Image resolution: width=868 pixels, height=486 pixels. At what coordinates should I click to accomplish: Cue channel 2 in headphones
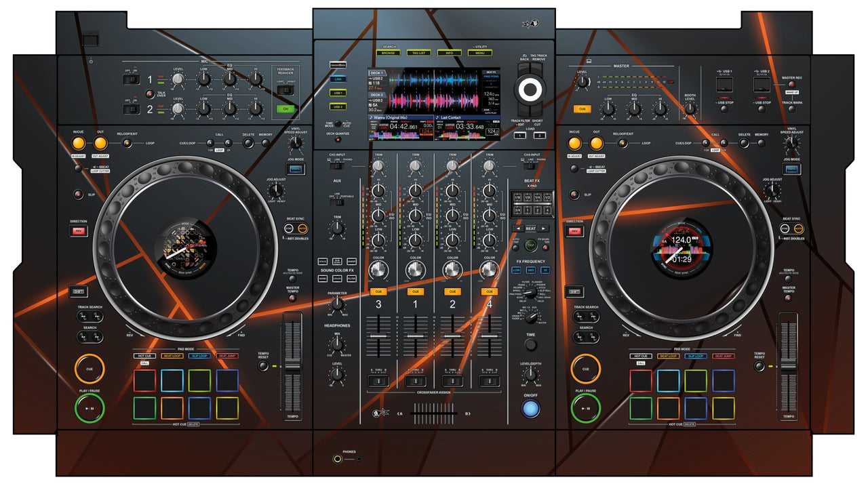[452, 291]
